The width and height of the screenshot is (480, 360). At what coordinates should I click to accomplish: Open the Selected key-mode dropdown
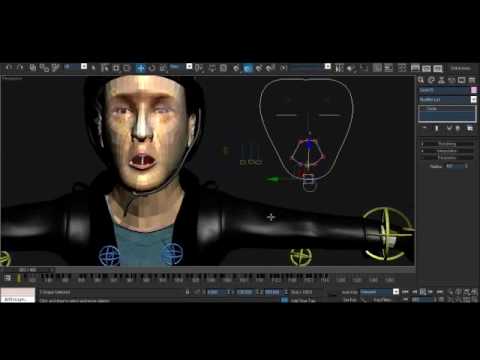379,292
